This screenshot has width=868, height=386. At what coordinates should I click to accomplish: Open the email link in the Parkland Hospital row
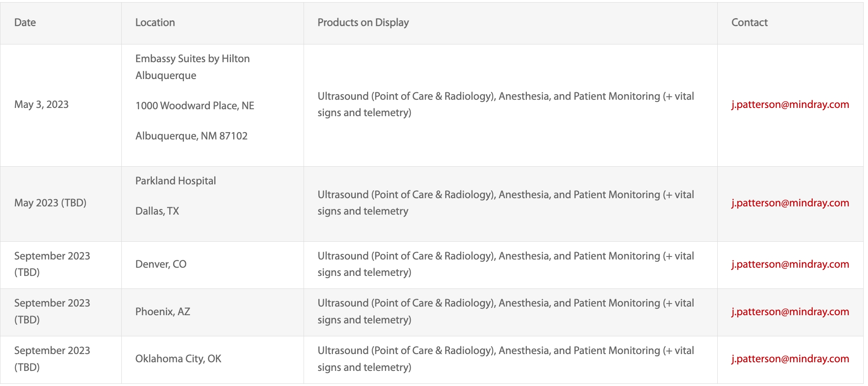(x=790, y=203)
